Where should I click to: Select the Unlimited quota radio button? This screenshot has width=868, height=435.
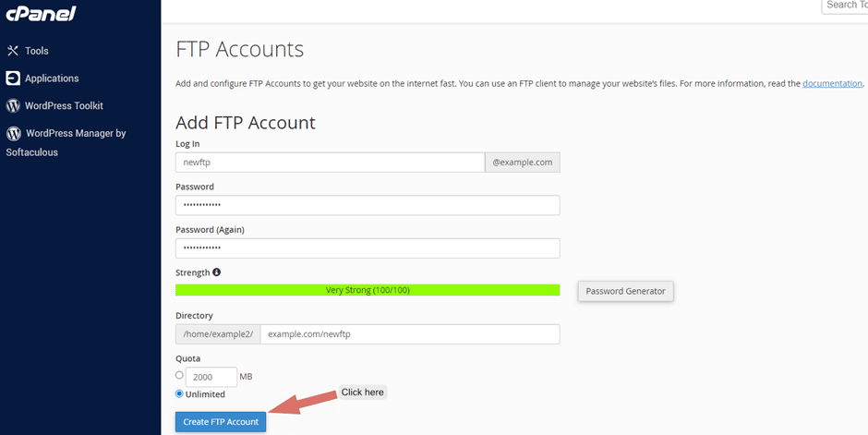179,394
